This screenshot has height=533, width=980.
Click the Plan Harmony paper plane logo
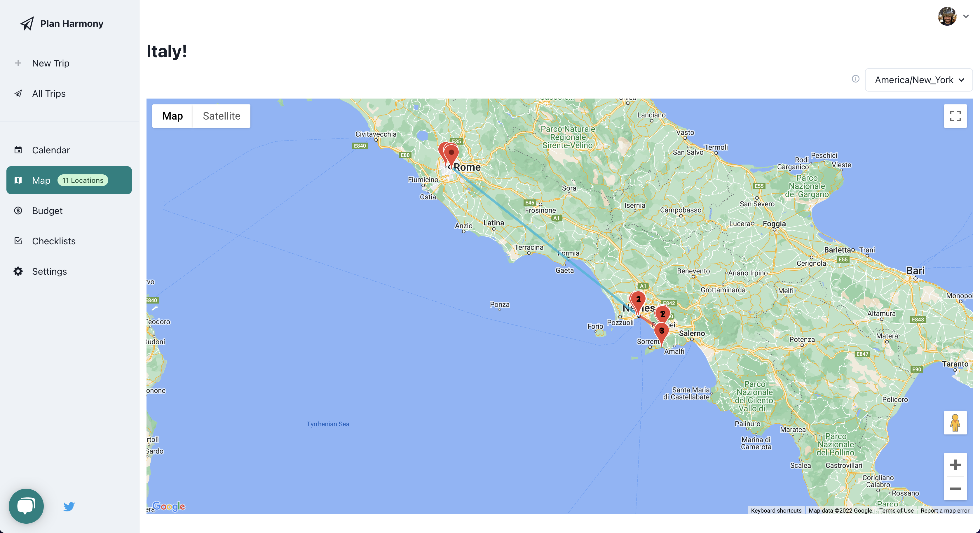point(27,24)
